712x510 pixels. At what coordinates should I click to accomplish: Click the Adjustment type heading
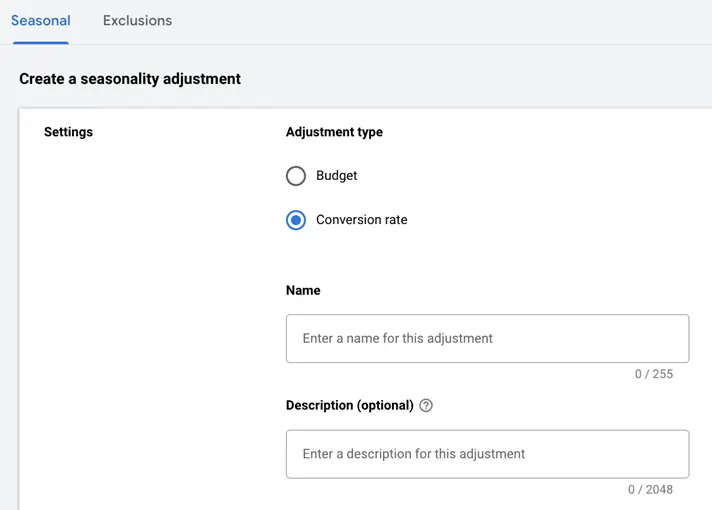tap(334, 132)
